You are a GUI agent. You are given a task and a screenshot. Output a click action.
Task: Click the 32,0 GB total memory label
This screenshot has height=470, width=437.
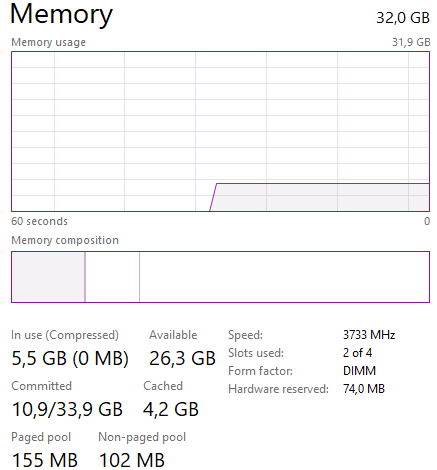click(403, 18)
